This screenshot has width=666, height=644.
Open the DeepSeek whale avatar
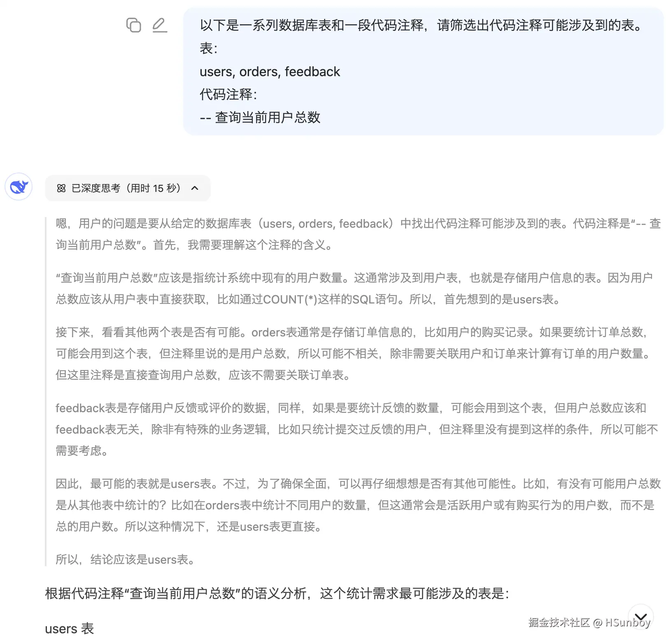click(x=19, y=187)
